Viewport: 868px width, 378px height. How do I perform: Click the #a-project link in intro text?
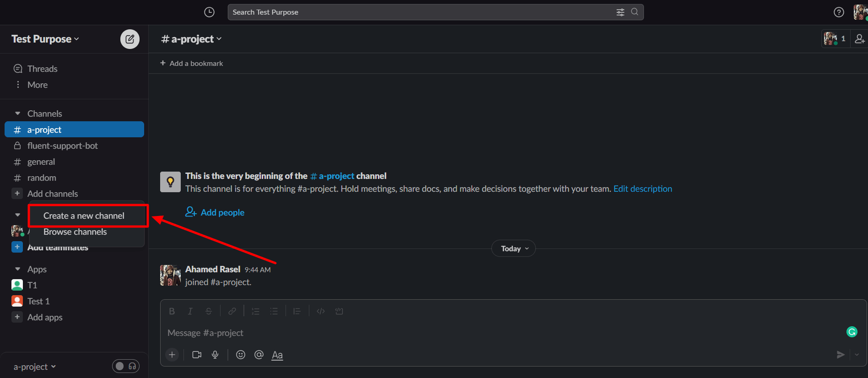coord(332,176)
